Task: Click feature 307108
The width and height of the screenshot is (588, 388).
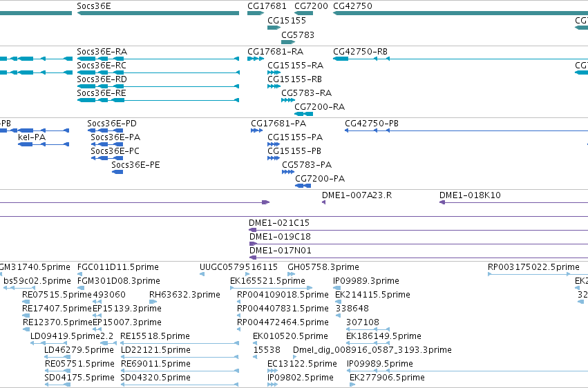Action: point(368,329)
